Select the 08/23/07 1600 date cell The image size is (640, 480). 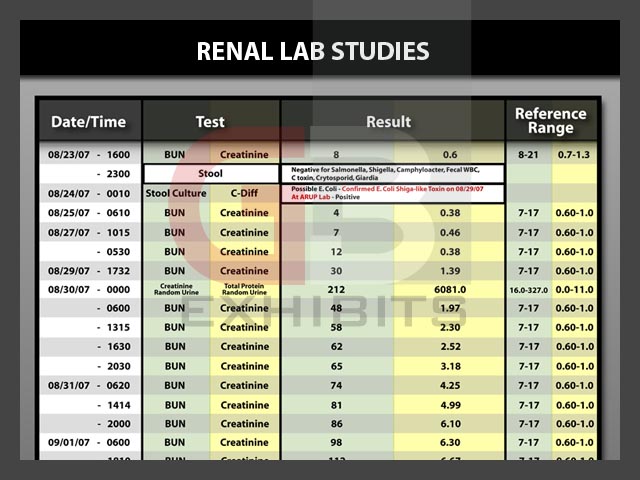point(89,155)
